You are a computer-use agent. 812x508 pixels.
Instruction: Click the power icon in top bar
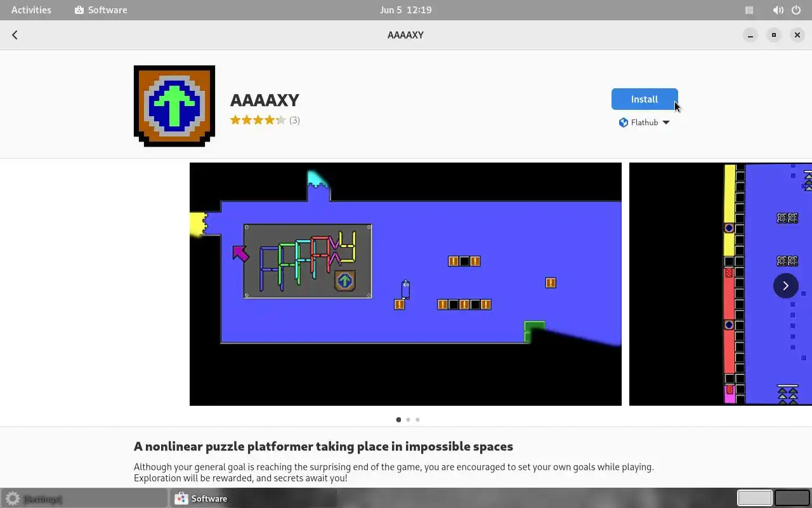pos(796,10)
